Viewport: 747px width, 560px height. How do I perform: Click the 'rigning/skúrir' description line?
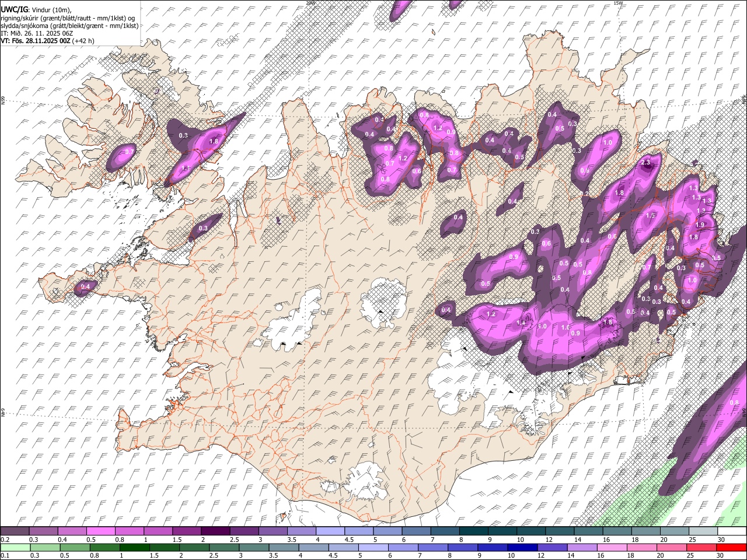click(67, 17)
